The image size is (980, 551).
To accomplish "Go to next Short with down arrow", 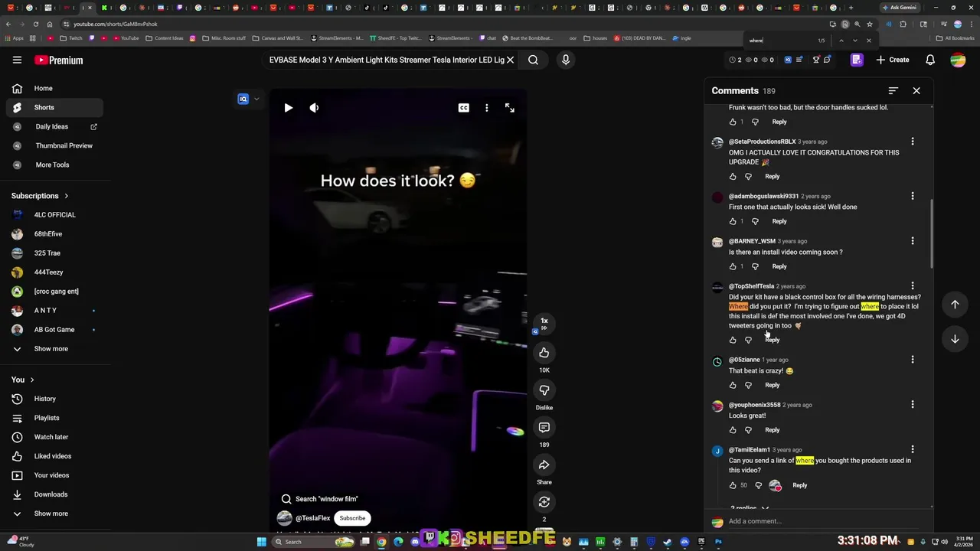I will point(955,339).
